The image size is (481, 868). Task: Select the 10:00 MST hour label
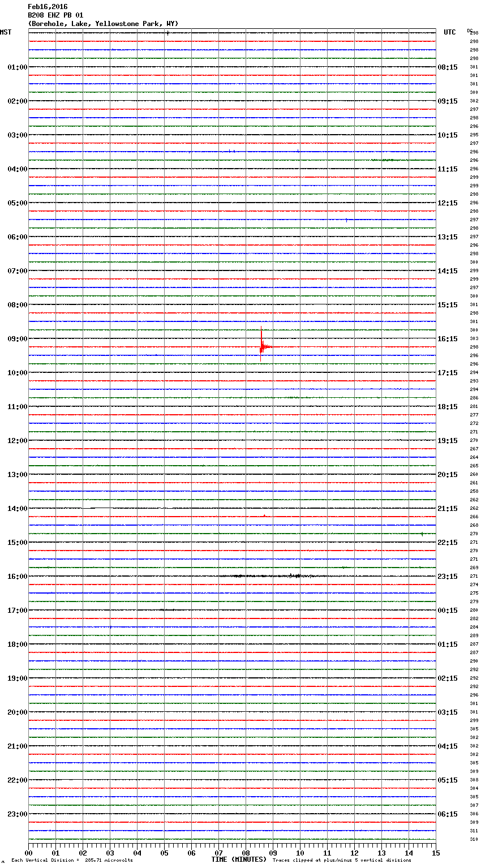coord(18,373)
